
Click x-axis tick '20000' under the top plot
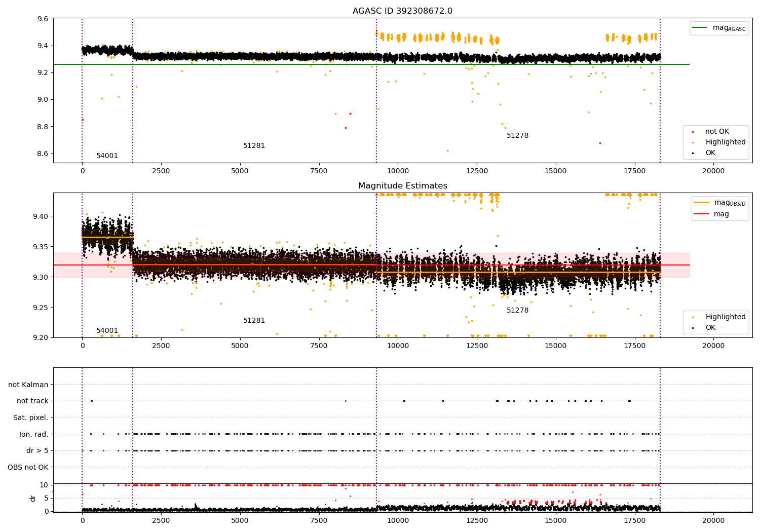click(713, 171)
